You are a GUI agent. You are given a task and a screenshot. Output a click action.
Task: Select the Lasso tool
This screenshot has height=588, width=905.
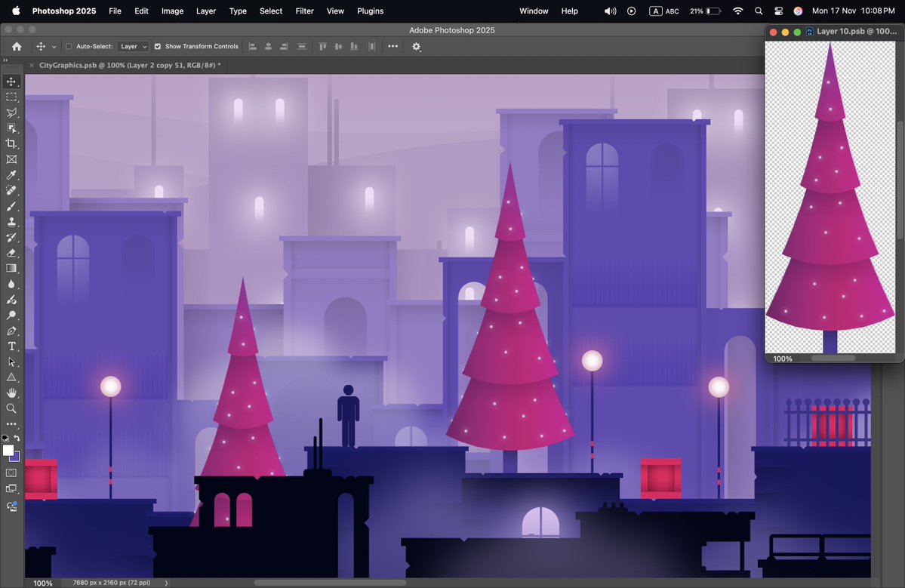tap(11, 112)
